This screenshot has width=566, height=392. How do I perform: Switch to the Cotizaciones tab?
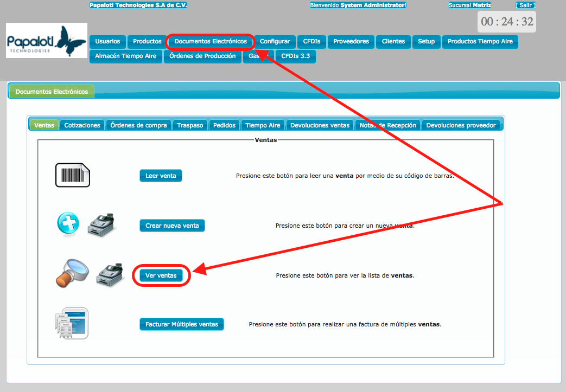[82, 125]
